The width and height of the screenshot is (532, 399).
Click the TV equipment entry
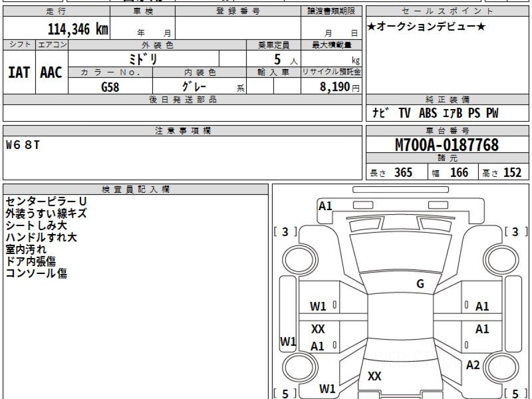[404, 113]
